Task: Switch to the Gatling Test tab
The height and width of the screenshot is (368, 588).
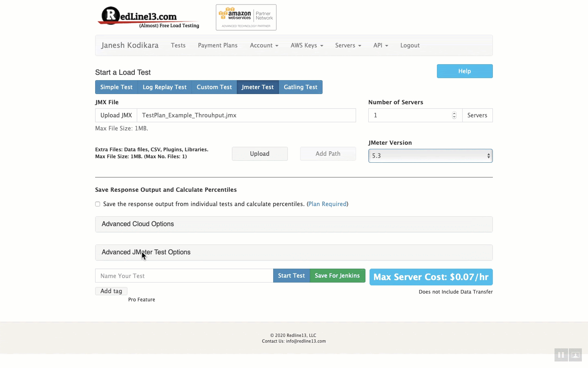Action: point(301,87)
